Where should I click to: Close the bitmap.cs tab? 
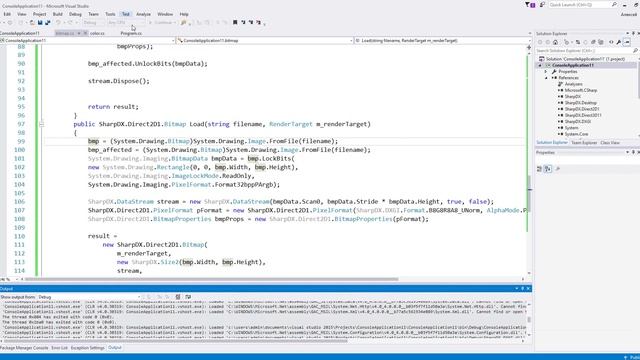[x=85, y=33]
